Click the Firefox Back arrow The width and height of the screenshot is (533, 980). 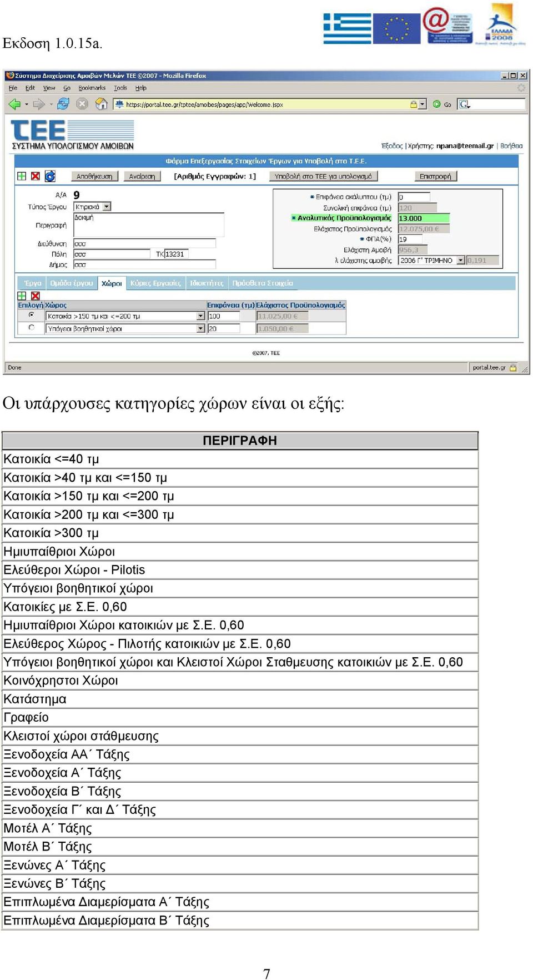14,104
